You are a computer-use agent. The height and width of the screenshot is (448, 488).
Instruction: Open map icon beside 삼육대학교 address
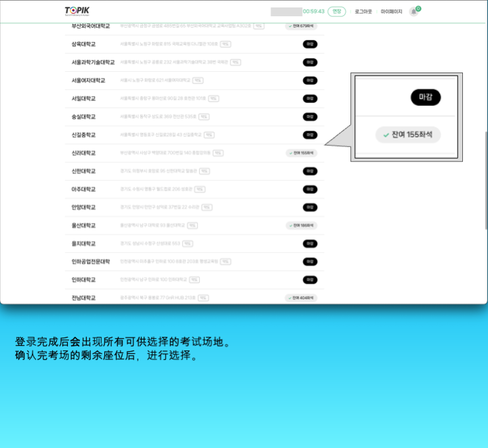coord(225,44)
